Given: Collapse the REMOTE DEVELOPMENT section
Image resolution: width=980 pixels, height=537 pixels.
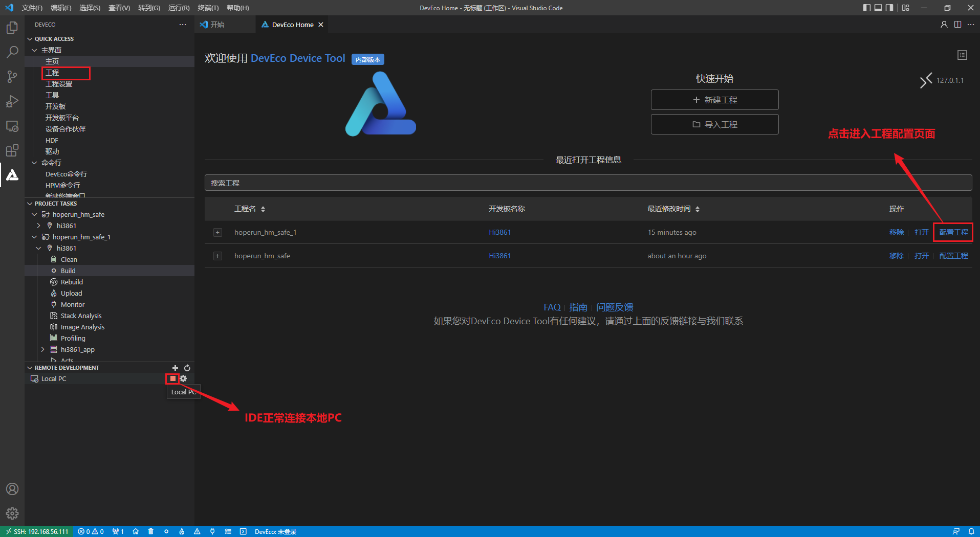Looking at the screenshot, I should (30, 368).
